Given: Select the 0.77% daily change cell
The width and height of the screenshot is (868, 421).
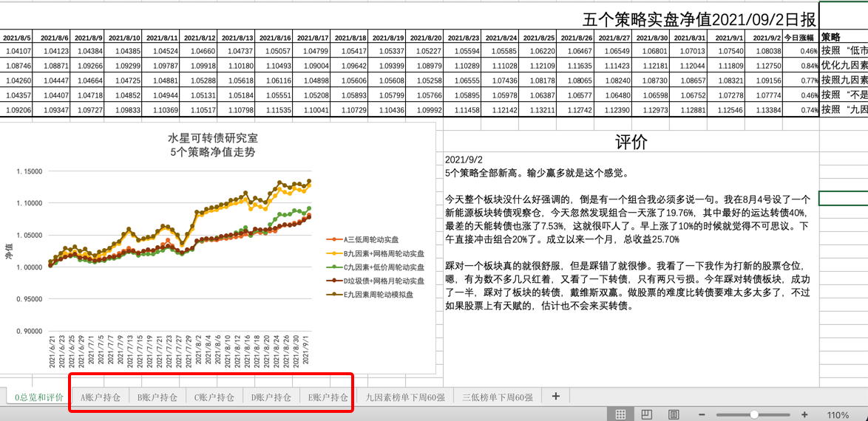Looking at the screenshot, I should click(x=801, y=81).
